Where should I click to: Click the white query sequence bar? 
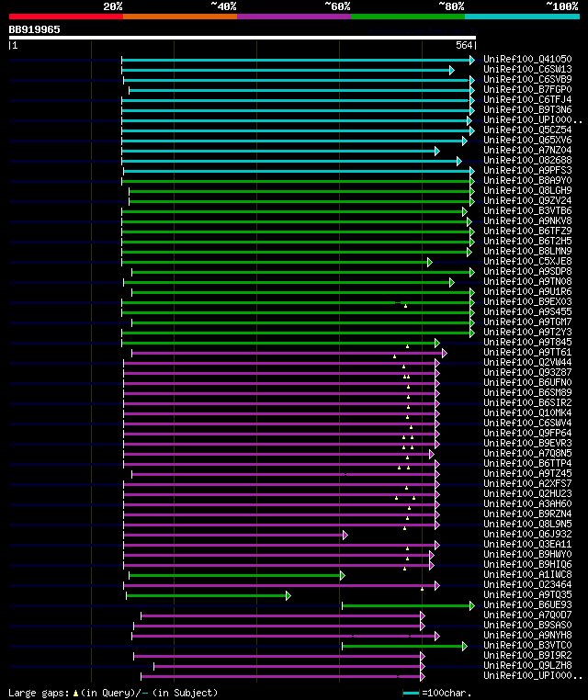point(243,38)
